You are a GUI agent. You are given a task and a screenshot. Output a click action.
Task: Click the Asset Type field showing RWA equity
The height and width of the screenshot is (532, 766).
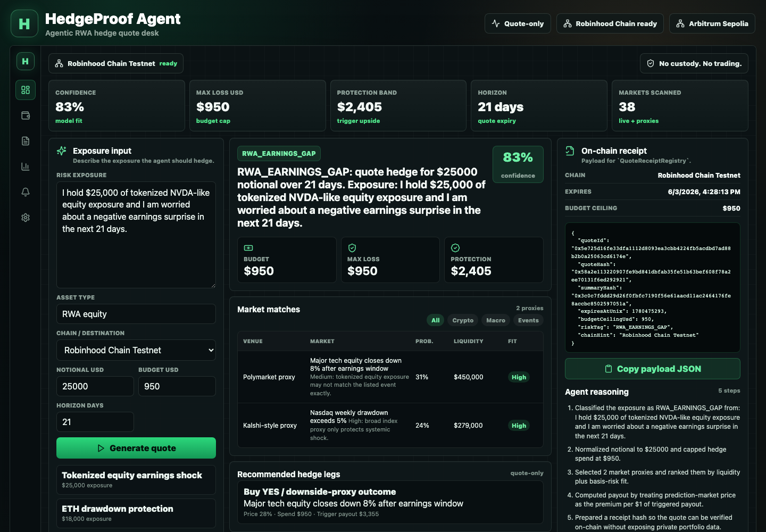click(x=136, y=314)
